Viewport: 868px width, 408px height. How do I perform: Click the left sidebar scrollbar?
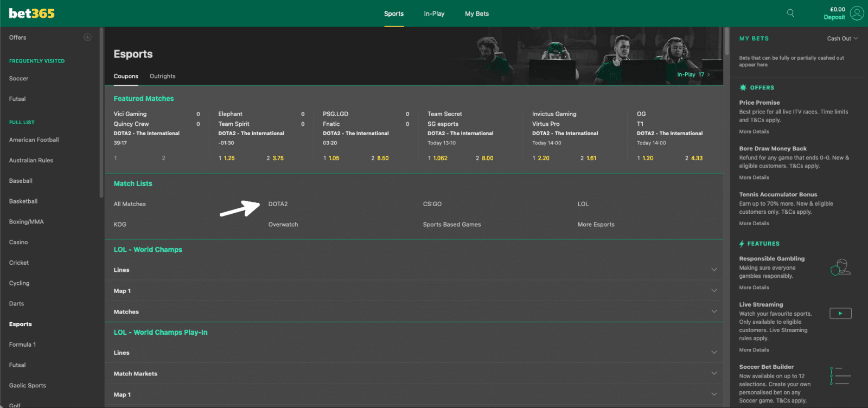101,114
